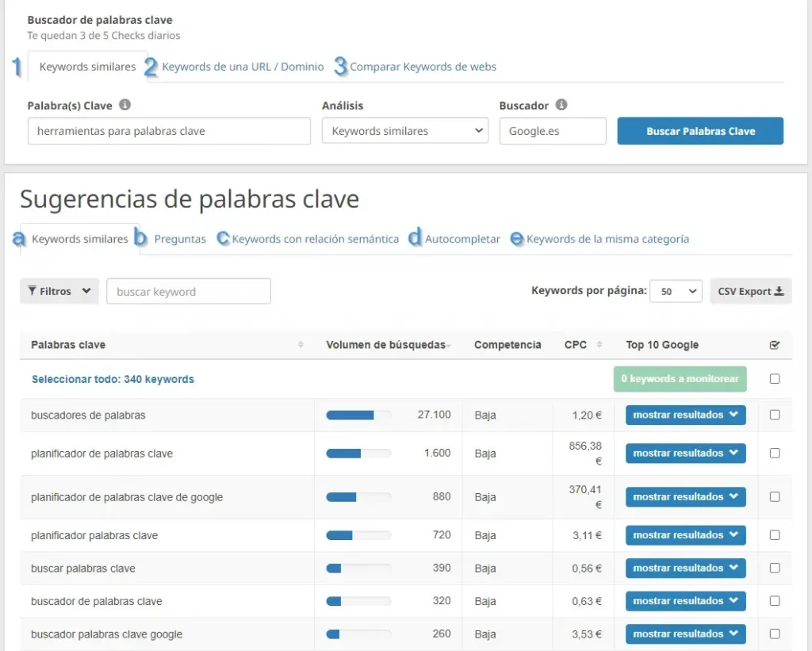Sort by CPC column arrows
This screenshot has width=812, height=651.
(x=598, y=345)
